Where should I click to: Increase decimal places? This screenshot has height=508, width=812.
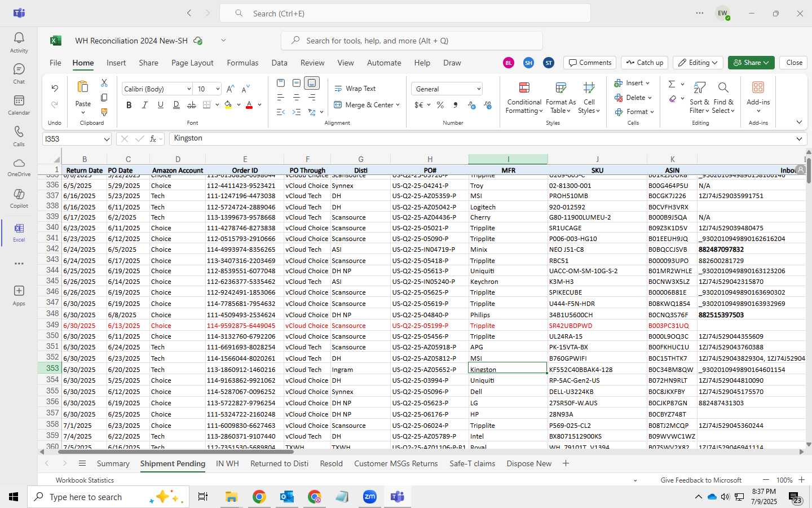pyautogui.click(x=472, y=105)
